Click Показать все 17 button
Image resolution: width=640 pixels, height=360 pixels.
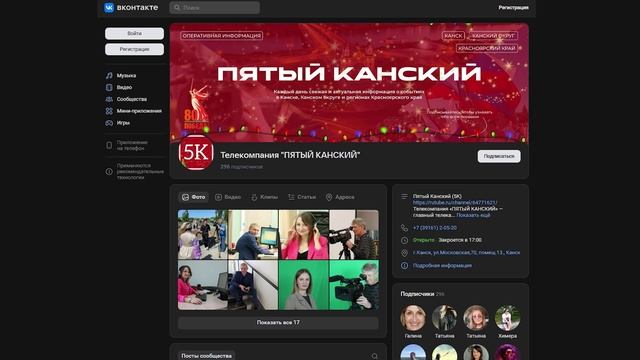point(278,322)
